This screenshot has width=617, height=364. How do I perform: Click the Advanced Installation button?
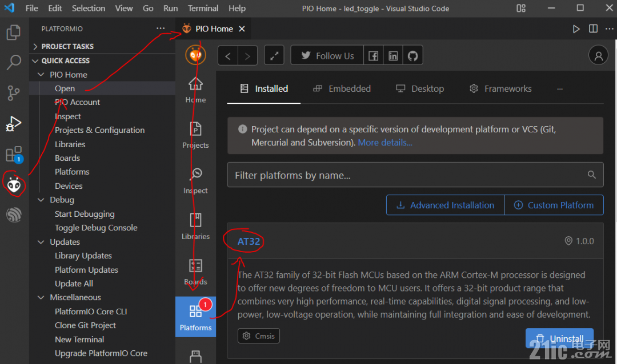pyautogui.click(x=445, y=205)
